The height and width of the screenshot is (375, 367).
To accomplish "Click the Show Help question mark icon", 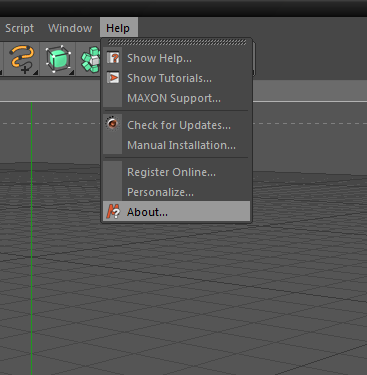I will pos(113,58).
